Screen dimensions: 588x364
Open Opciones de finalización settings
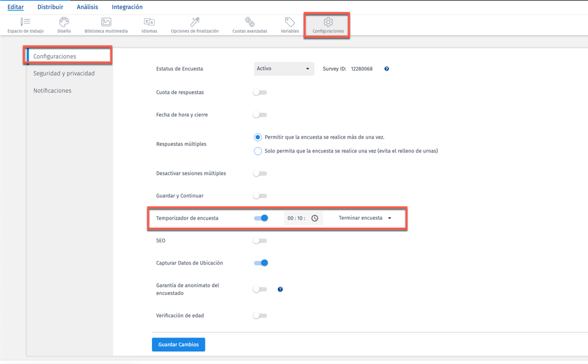[194, 24]
